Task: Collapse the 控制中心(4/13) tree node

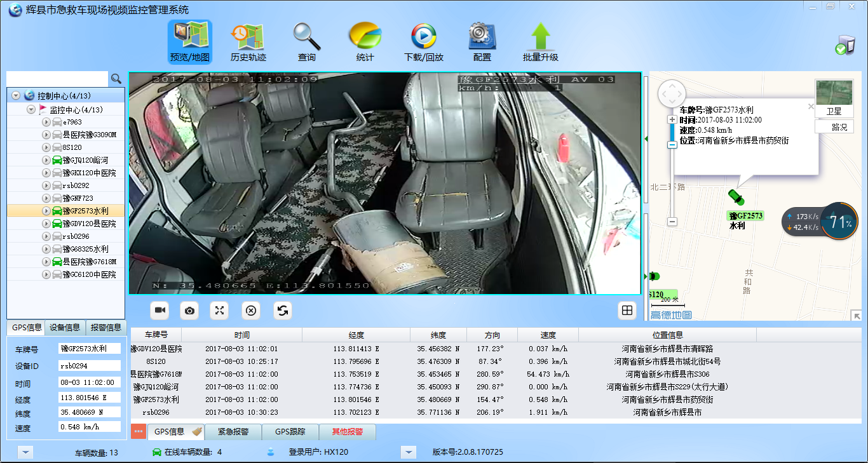Action: pyautogui.click(x=16, y=96)
